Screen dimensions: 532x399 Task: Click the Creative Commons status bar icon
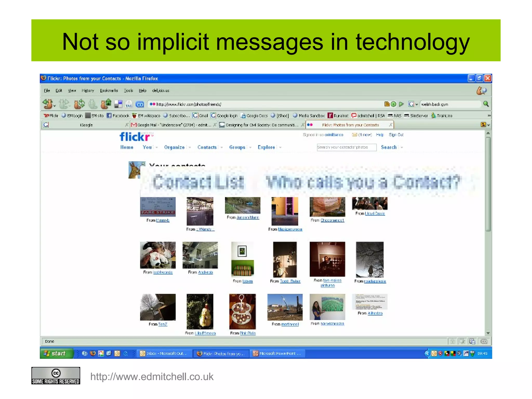[x=484, y=341]
